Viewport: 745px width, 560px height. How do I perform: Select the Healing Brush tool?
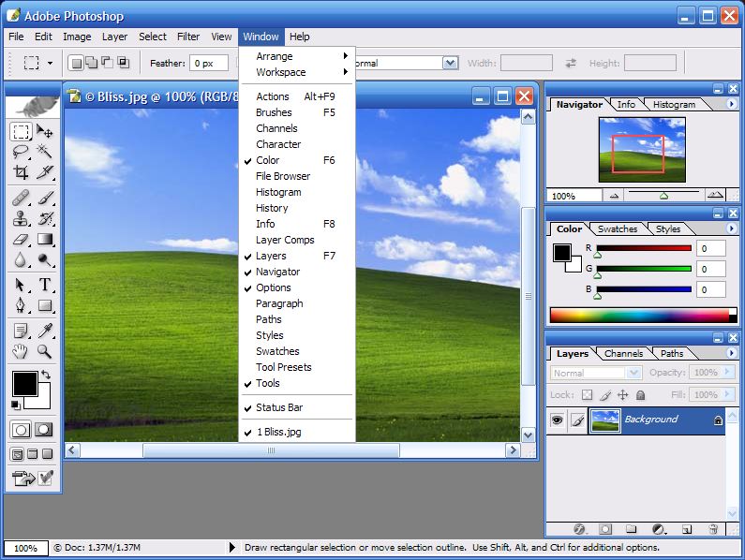click(x=21, y=197)
